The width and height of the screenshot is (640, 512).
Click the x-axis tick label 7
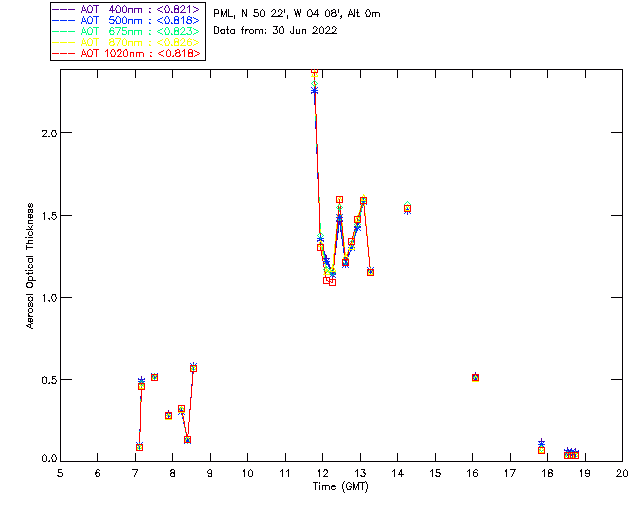click(135, 474)
